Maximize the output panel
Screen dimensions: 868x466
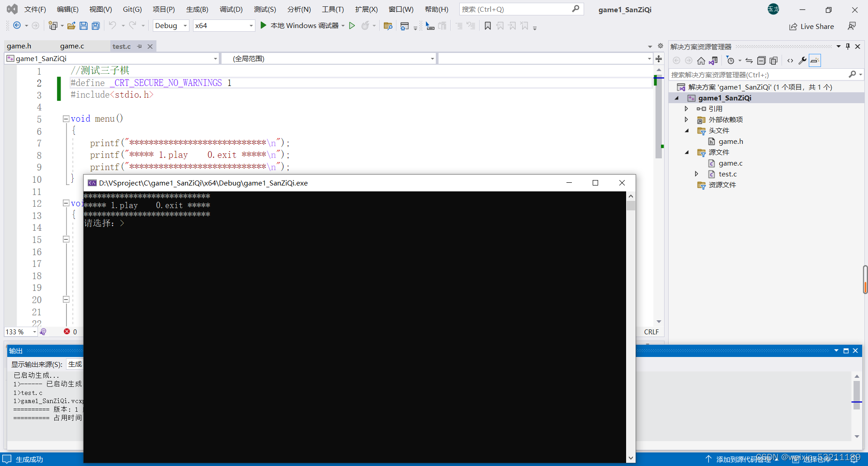tap(846, 351)
